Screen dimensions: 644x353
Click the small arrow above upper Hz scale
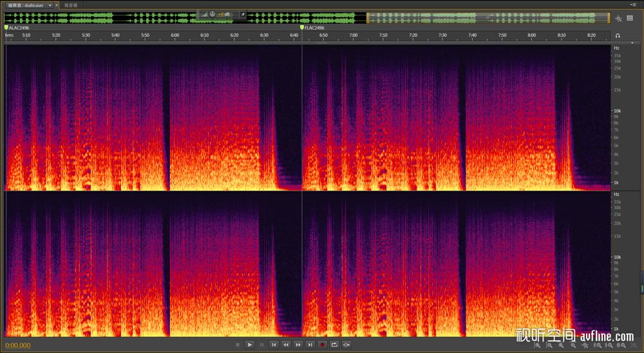[x=632, y=43]
